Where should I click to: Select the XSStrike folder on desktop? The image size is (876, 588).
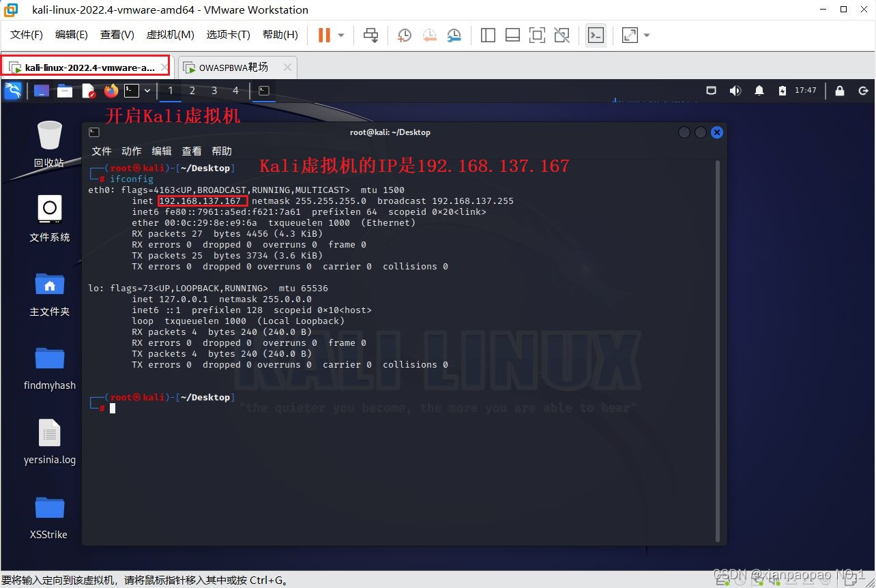(x=49, y=516)
